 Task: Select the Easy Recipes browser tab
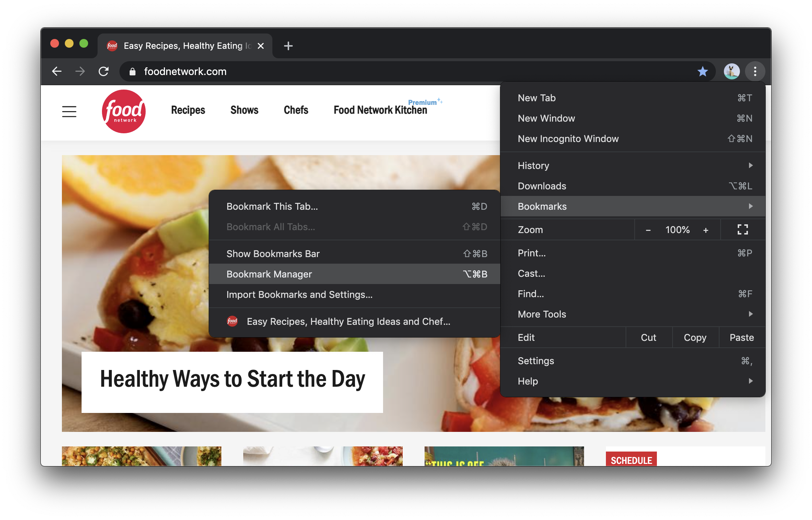[186, 46]
